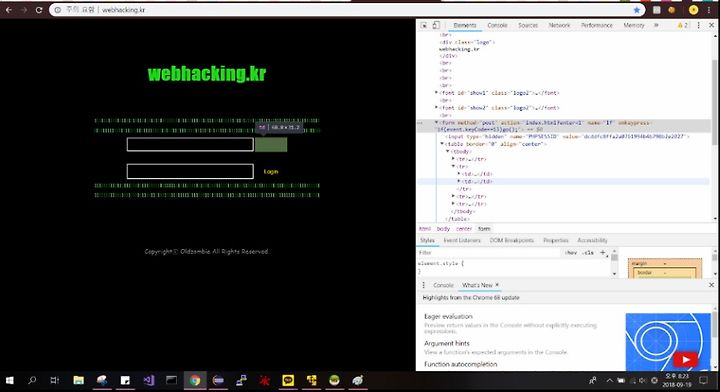
Task: Toggle the :hov element state panel
Action: pos(571,252)
